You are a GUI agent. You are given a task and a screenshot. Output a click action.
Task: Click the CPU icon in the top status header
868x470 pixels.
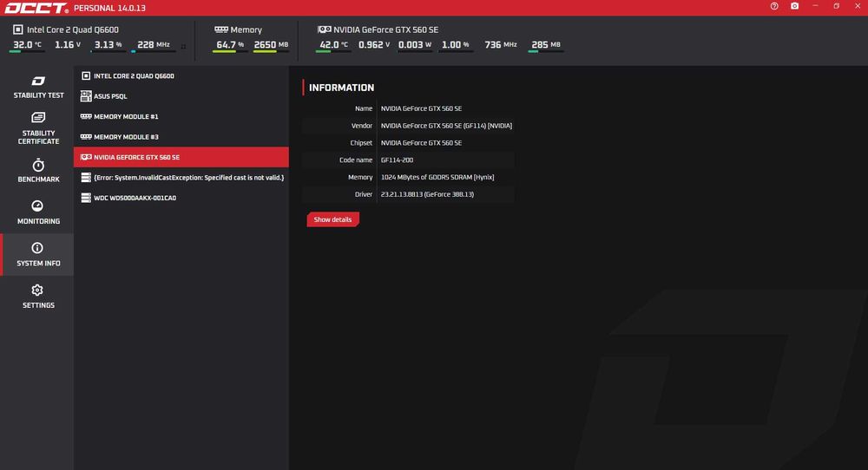pos(18,29)
